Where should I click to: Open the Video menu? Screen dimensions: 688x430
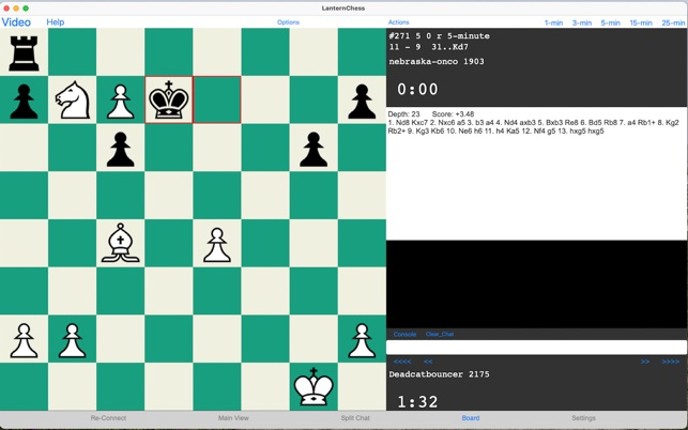coord(16,22)
